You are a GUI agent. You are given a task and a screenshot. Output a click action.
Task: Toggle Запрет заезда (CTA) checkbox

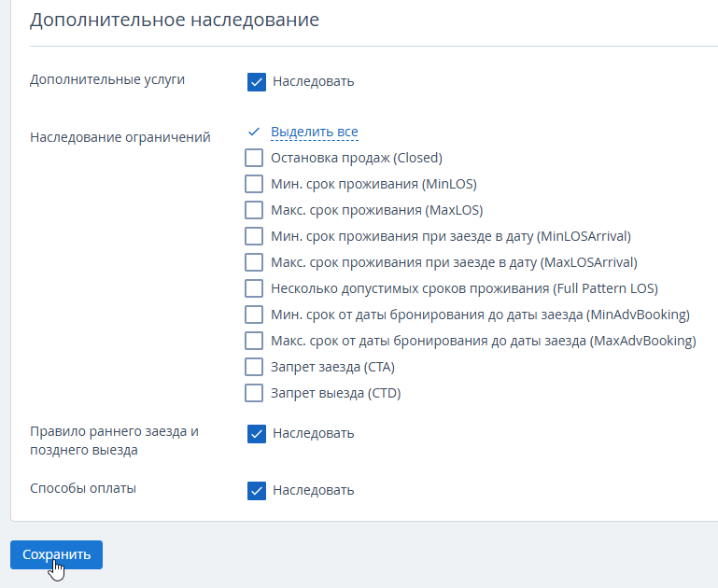click(x=254, y=367)
